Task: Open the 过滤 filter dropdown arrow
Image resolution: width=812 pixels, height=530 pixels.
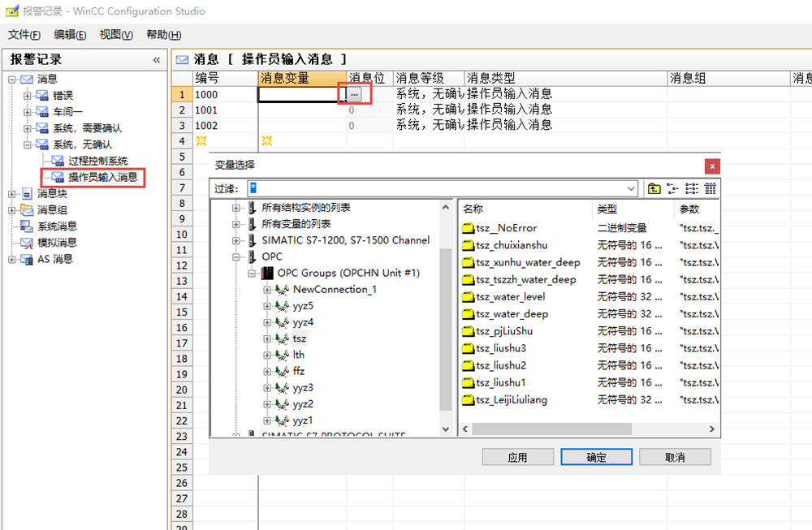Action: tap(632, 188)
